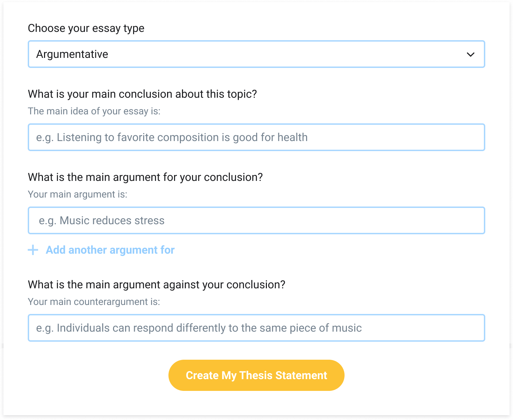Click 'What is your main conclusion' heading
Image resolution: width=513 pixels, height=420 pixels.
pyautogui.click(x=142, y=94)
